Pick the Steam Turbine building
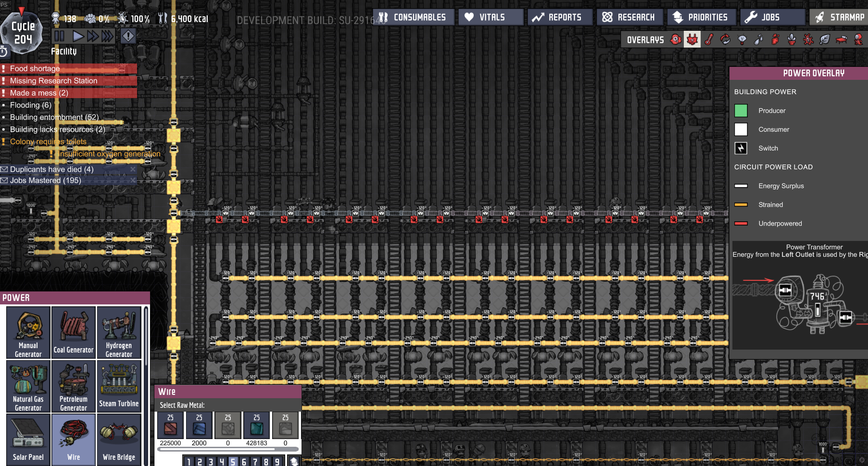868x466 pixels. (119, 386)
